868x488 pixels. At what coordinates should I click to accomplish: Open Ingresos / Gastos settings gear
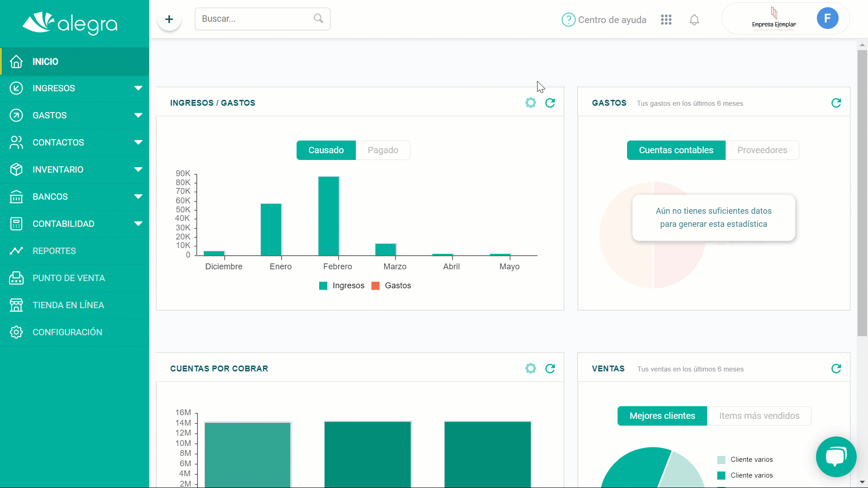coord(531,103)
